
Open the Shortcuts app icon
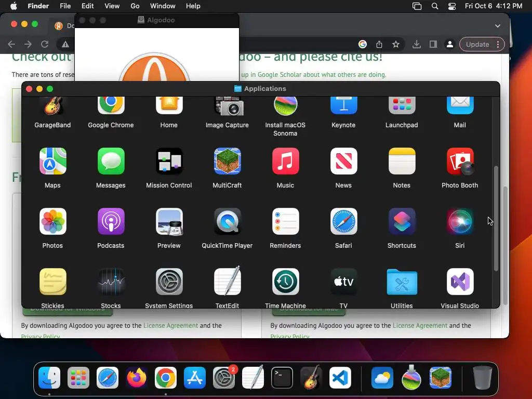click(402, 221)
